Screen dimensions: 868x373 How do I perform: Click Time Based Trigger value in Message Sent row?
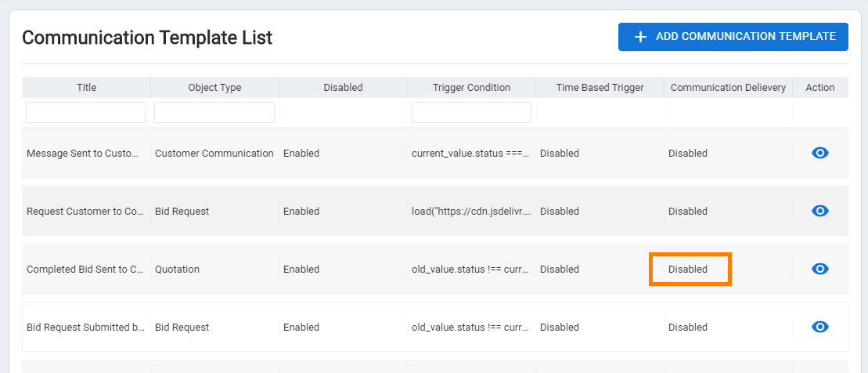click(x=560, y=154)
